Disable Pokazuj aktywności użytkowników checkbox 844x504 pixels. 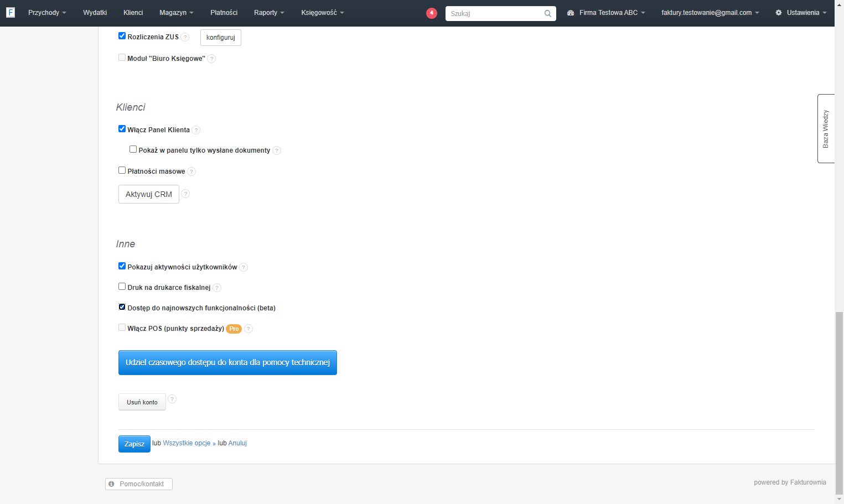(122, 266)
